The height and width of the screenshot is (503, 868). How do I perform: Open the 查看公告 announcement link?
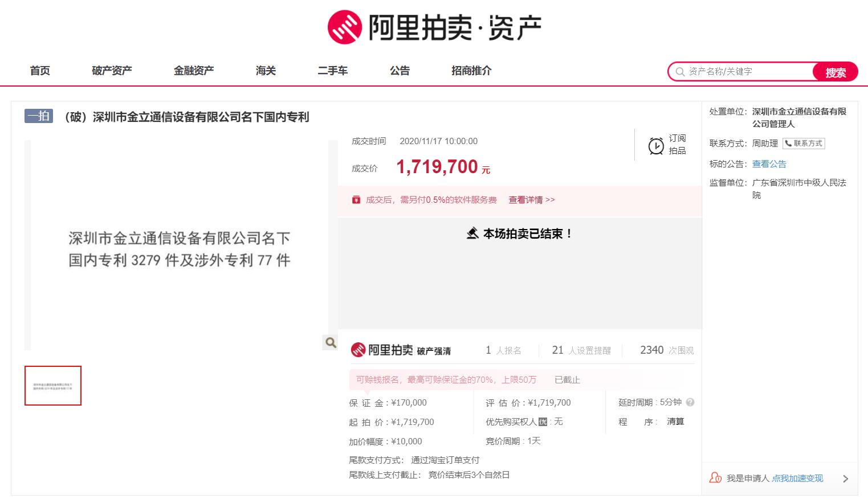(769, 164)
